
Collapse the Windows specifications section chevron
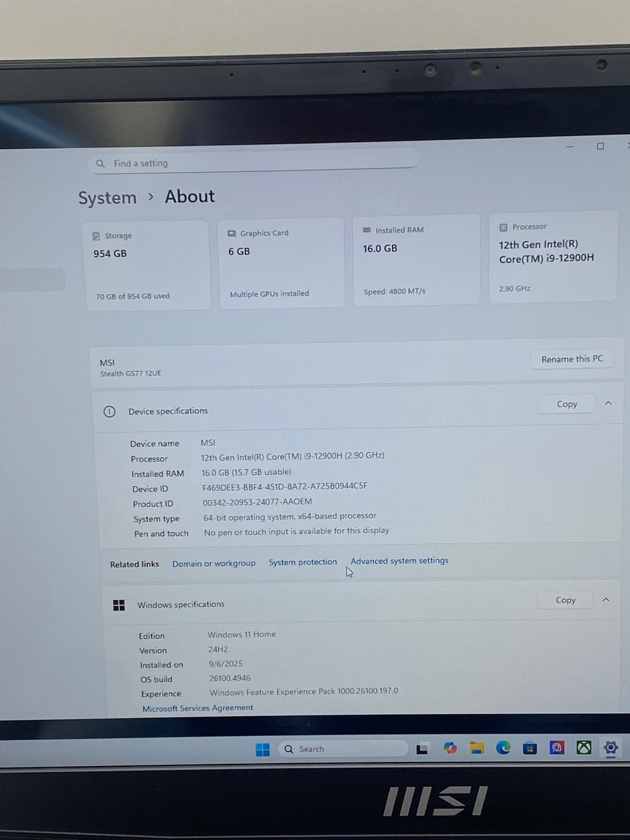pos(606,600)
